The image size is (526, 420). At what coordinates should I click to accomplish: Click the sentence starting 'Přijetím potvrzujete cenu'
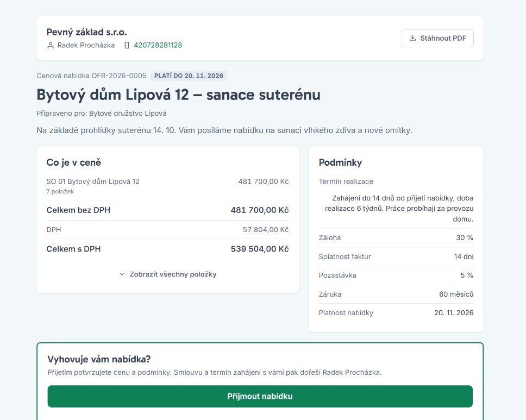click(214, 373)
